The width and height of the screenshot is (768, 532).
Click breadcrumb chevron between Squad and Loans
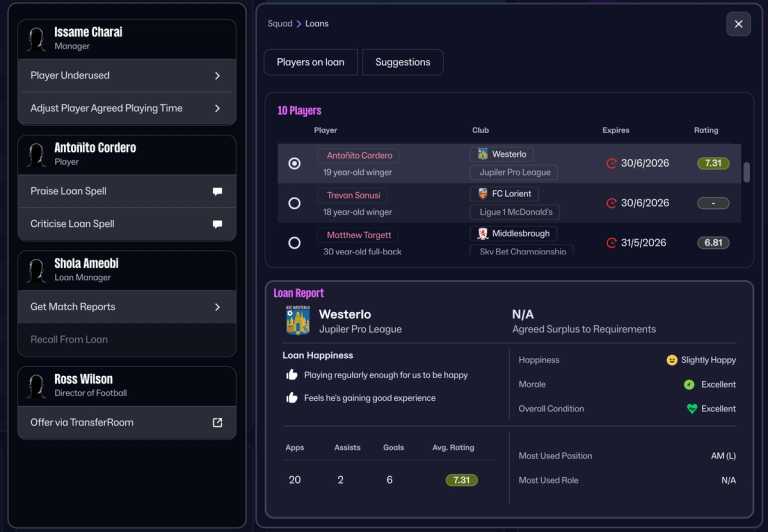299,24
